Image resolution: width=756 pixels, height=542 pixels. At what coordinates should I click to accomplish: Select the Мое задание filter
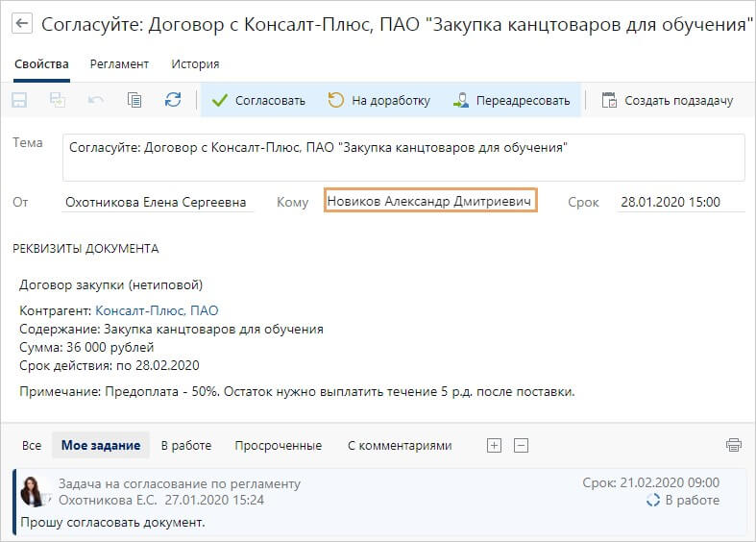coord(101,446)
